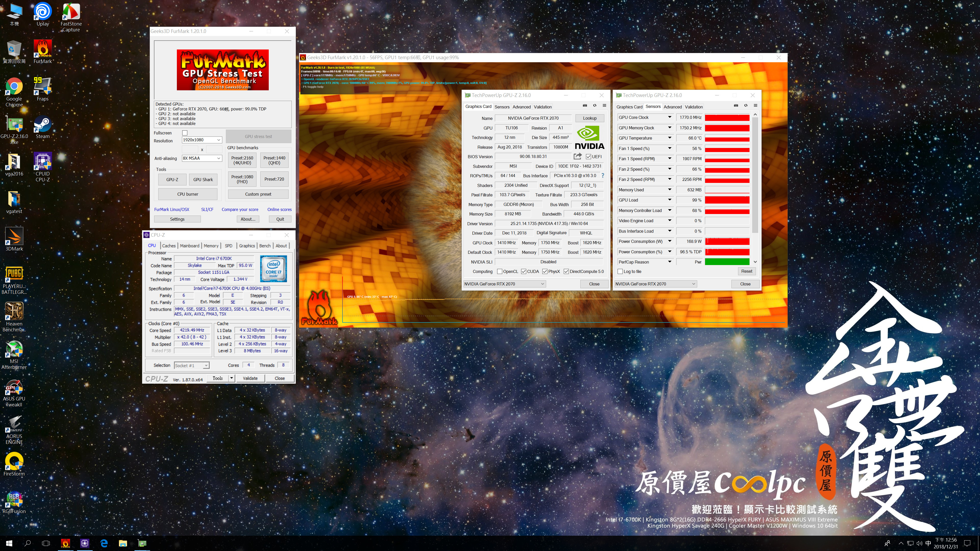980x551 pixels.
Task: Expand the PerfCap Reason sensor dropdown
Action: pyautogui.click(x=670, y=262)
